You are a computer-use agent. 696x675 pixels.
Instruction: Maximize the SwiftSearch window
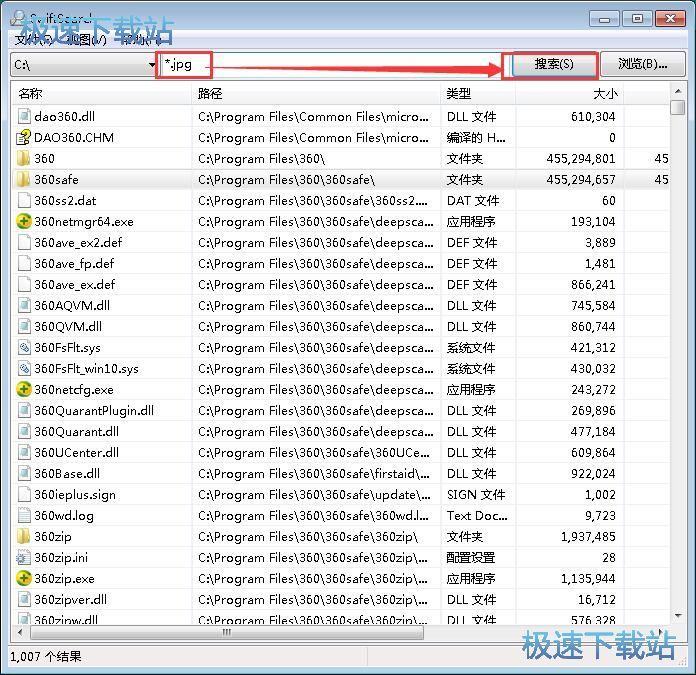point(637,19)
